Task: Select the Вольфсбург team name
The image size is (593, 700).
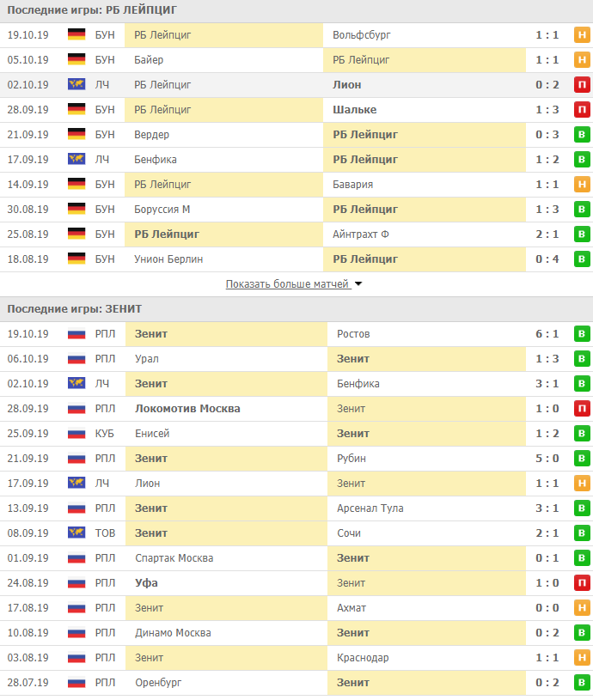Action: point(362,35)
